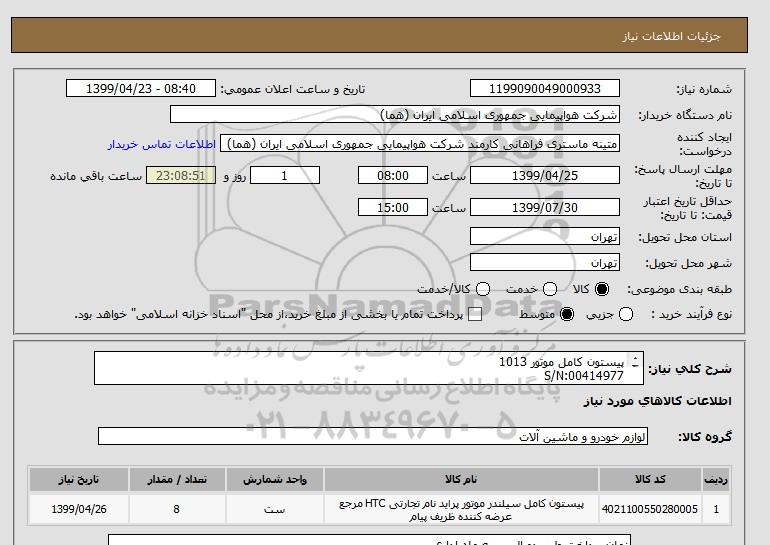The height and width of the screenshot is (545, 770).
Task: Click the validity time field 15:00
Action: click(x=393, y=207)
